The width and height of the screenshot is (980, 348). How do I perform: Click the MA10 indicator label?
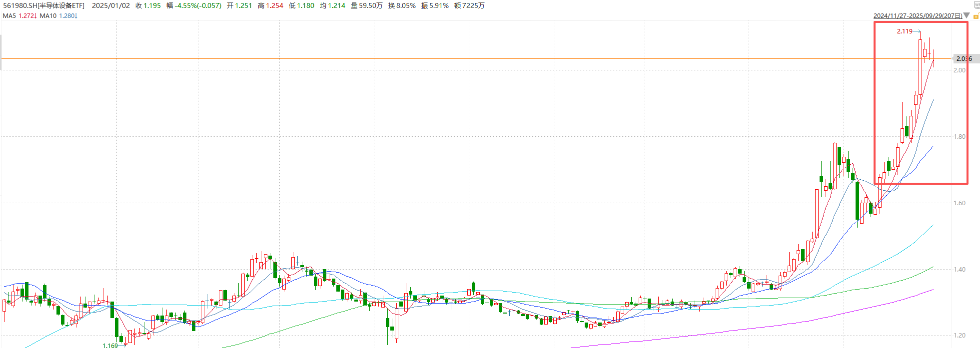coord(48,15)
